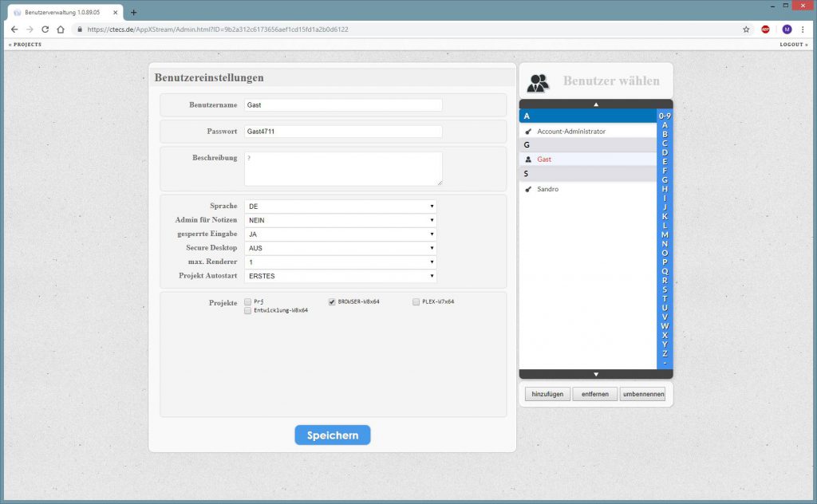Open the Sprache dropdown
This screenshot has height=504, width=817.
tap(341, 207)
